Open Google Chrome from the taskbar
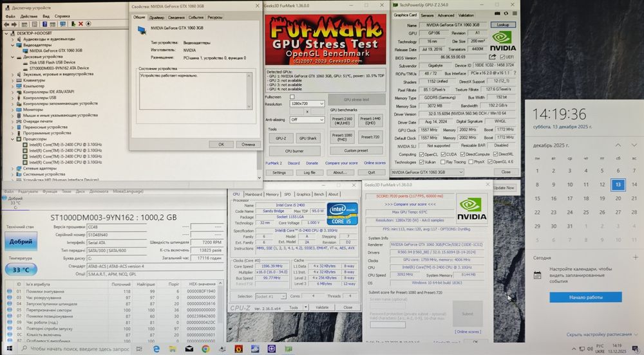 point(206,349)
